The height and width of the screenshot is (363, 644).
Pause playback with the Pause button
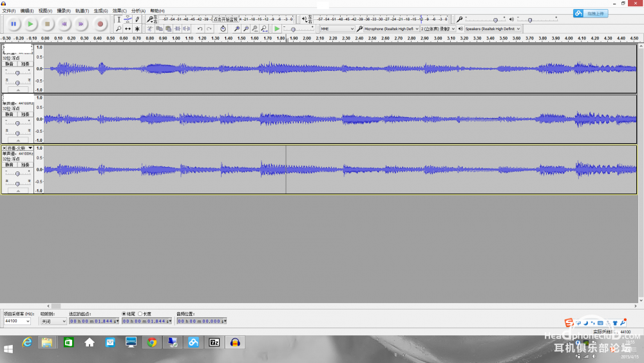click(13, 24)
